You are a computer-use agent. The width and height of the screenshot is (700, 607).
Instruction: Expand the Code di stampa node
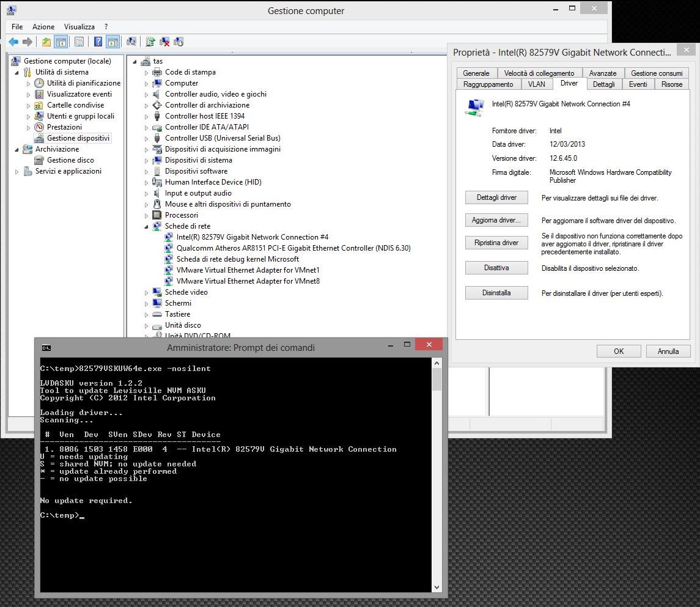pyautogui.click(x=146, y=72)
